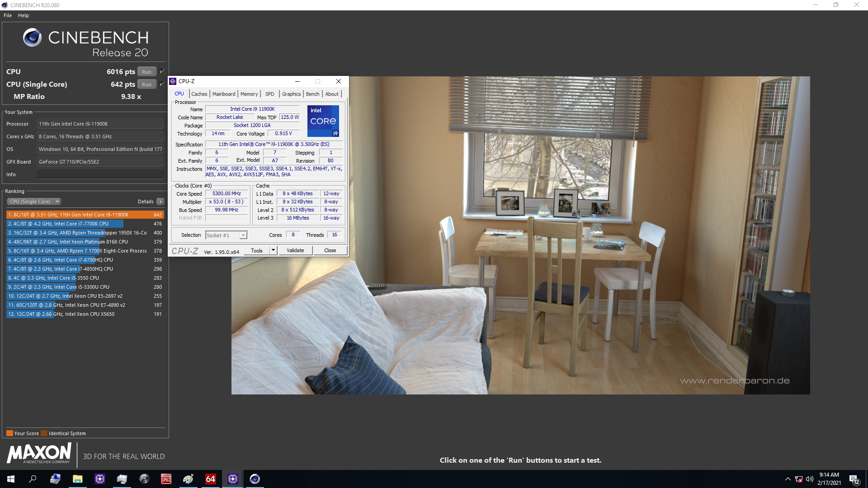Click the Close button at CPU-Z bottom

point(330,250)
